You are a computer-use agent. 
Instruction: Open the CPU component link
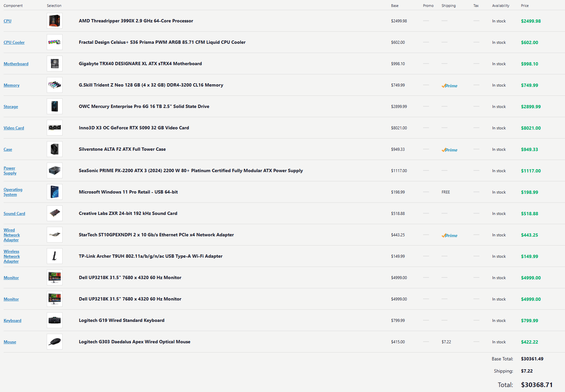(8, 21)
